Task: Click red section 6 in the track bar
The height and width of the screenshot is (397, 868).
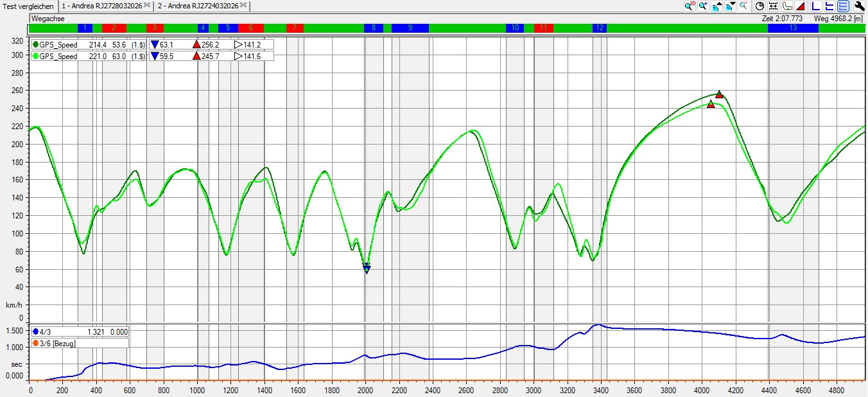Action: (250, 28)
